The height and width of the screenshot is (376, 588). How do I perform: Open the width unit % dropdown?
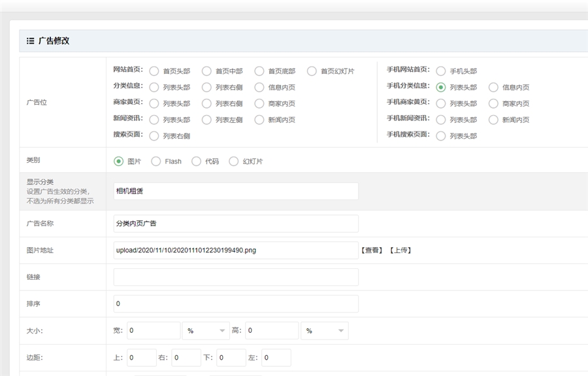(x=206, y=331)
